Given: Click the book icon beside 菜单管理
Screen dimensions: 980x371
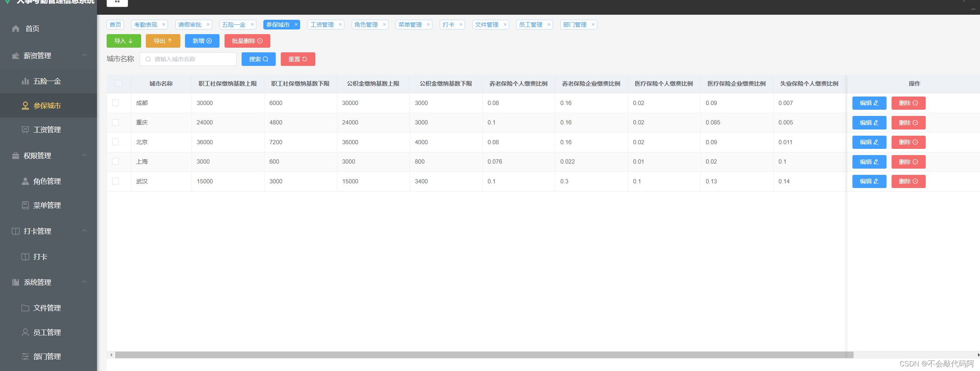Looking at the screenshot, I should point(25,205).
